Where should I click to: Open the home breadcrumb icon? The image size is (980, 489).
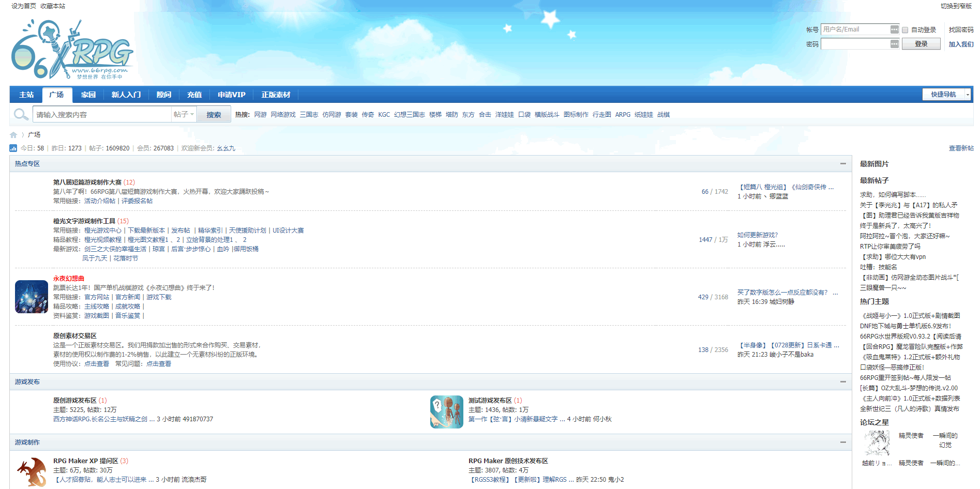pos(13,135)
